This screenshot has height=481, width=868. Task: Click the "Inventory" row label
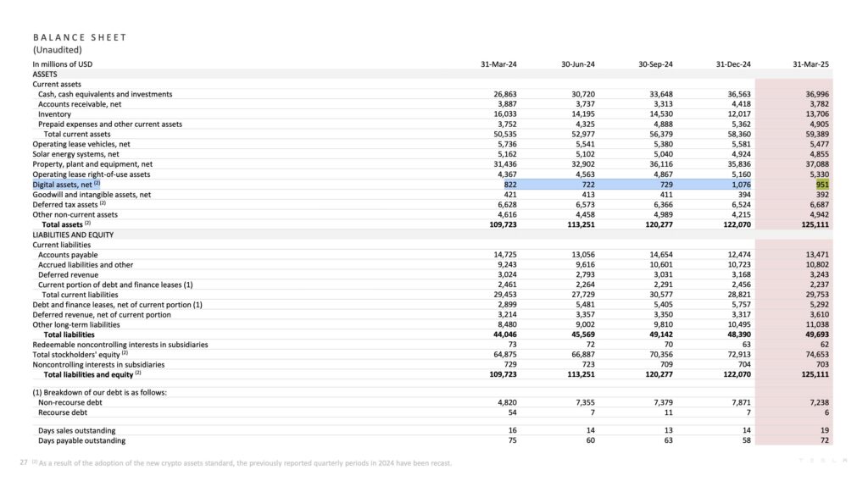pyautogui.click(x=54, y=114)
